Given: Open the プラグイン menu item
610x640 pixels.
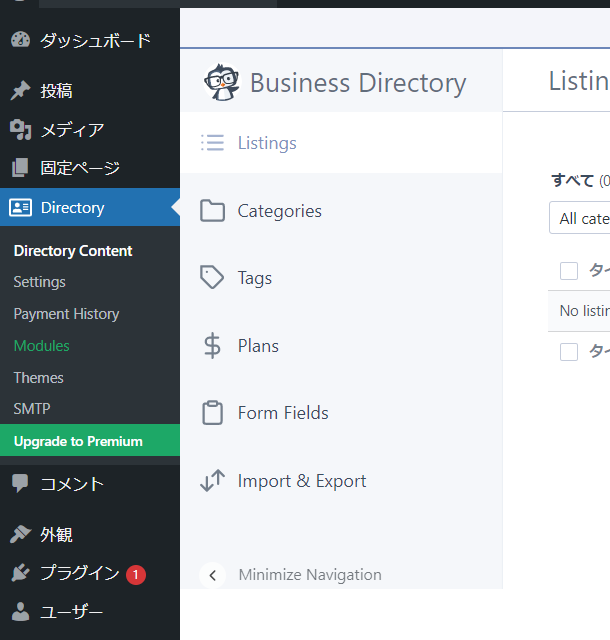Looking at the screenshot, I should 80,574.
